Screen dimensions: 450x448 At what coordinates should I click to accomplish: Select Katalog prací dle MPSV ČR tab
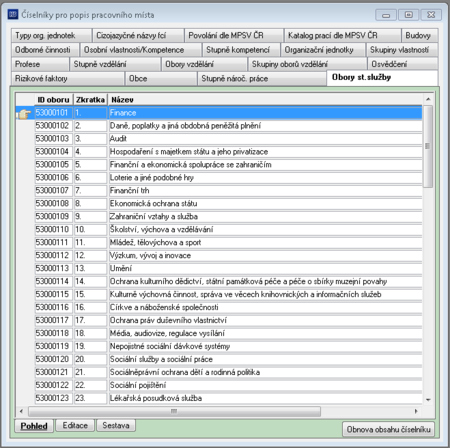coord(343,35)
